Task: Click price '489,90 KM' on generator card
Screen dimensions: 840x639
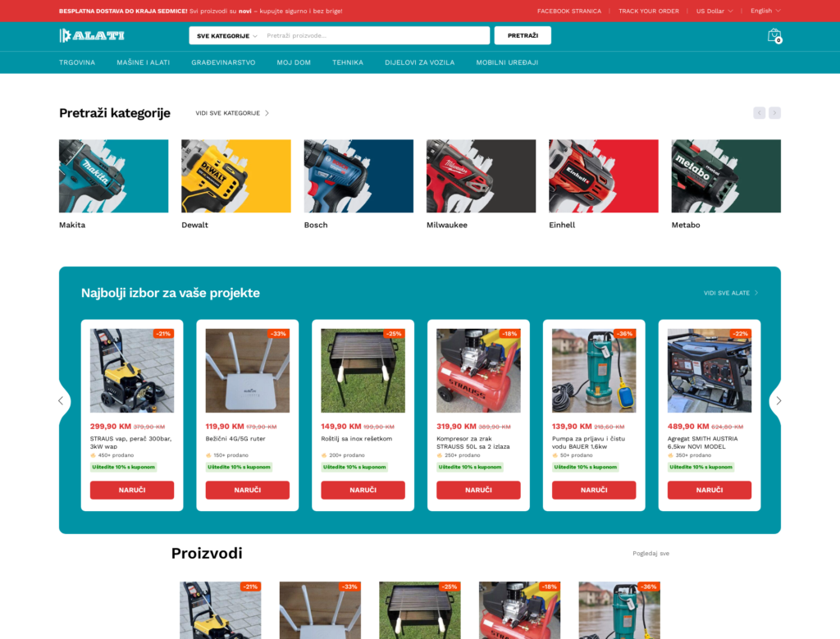Action: [x=688, y=427]
